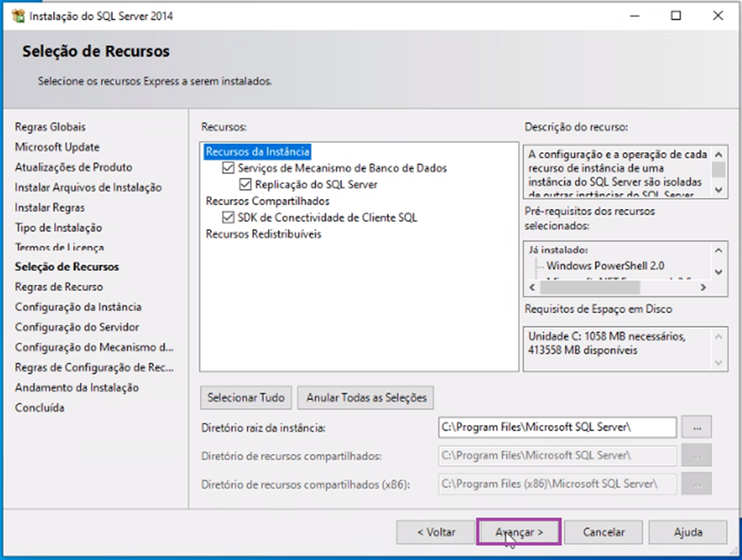The height and width of the screenshot is (560, 742).
Task: Go back with the Voltar button
Action: pyautogui.click(x=436, y=532)
